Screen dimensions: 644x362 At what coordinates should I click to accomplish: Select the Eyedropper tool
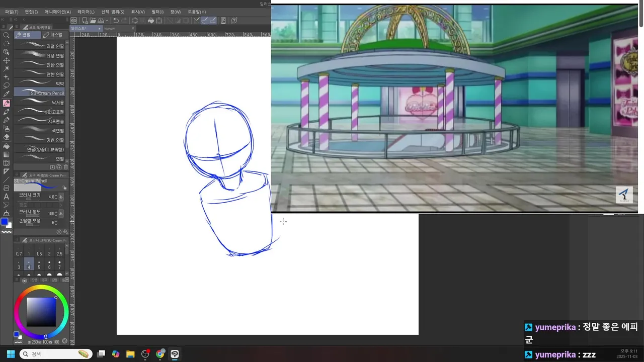pyautogui.click(x=7, y=94)
